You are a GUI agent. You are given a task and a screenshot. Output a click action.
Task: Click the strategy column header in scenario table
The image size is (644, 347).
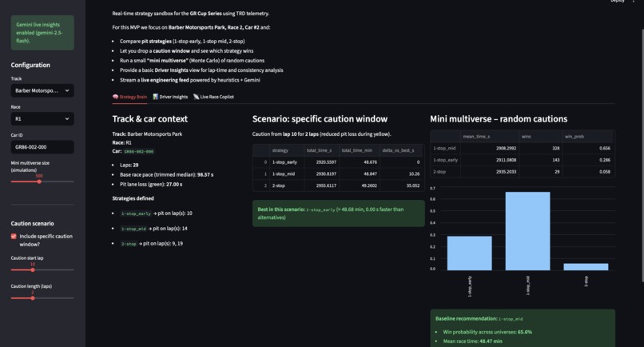coord(287,150)
